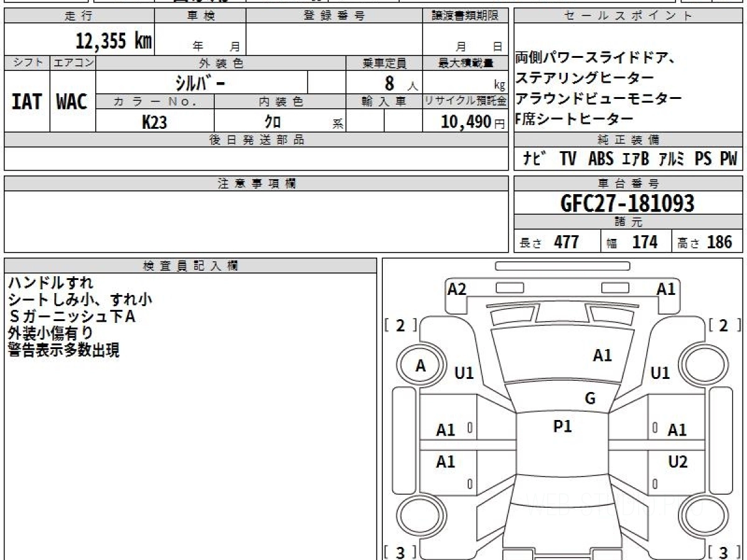This screenshot has width=747, height=560.
Task: Click the IAT shift type cell
Action: coord(27,102)
